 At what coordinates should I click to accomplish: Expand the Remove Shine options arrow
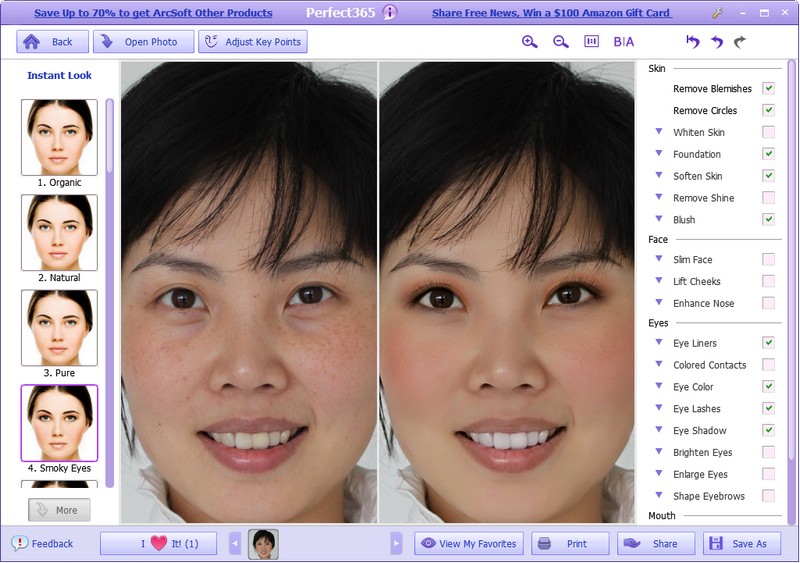click(x=659, y=197)
